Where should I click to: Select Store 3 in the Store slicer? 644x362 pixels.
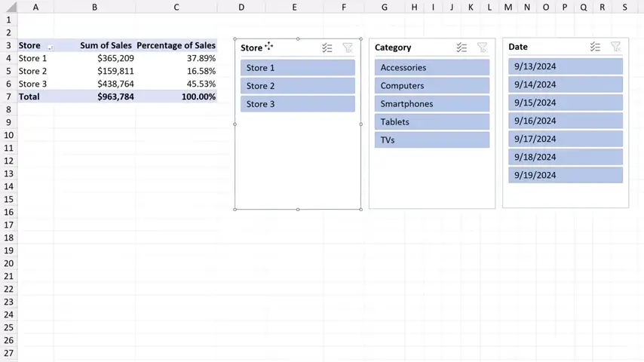[x=298, y=104]
